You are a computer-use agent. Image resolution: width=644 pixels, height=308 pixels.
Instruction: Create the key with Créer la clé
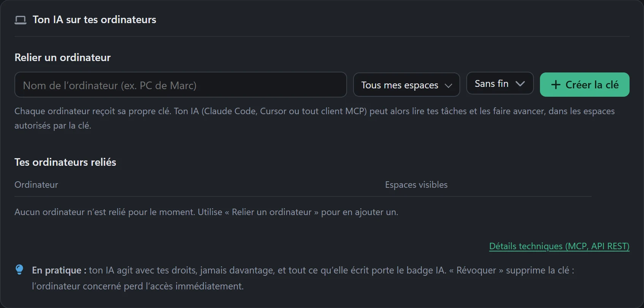584,85
